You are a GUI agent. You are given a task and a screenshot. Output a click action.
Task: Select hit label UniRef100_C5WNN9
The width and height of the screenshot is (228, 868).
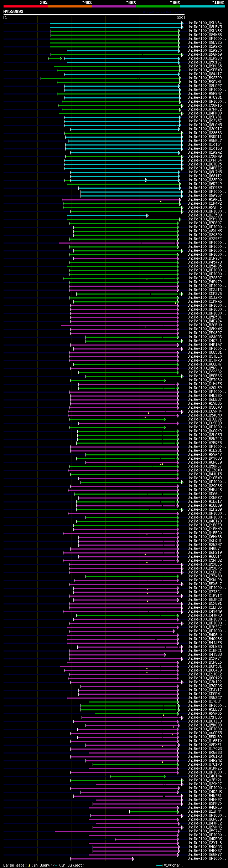(204, 156)
